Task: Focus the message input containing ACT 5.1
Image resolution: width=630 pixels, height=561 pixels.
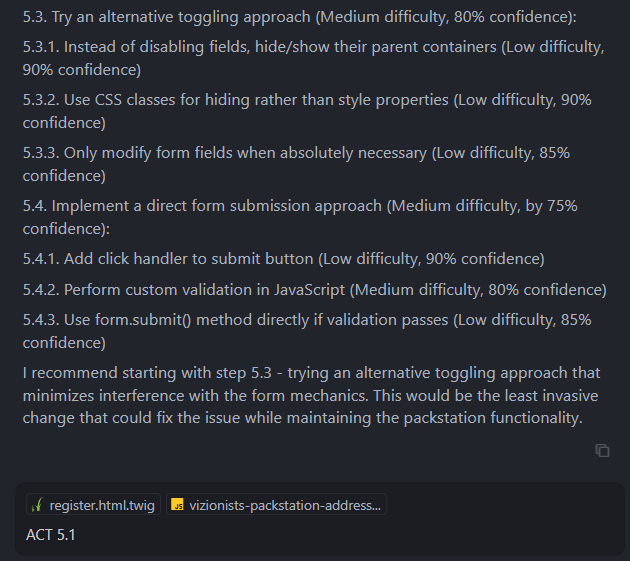Action: (x=319, y=535)
